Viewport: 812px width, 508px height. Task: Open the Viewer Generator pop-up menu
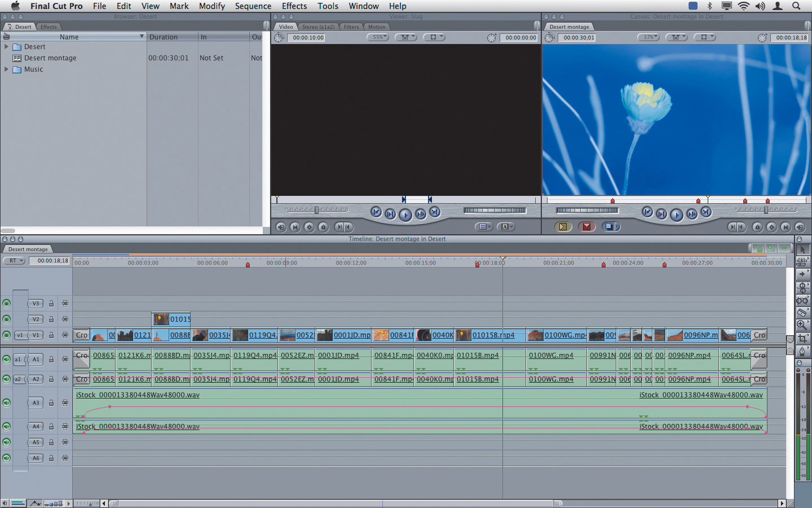click(506, 227)
